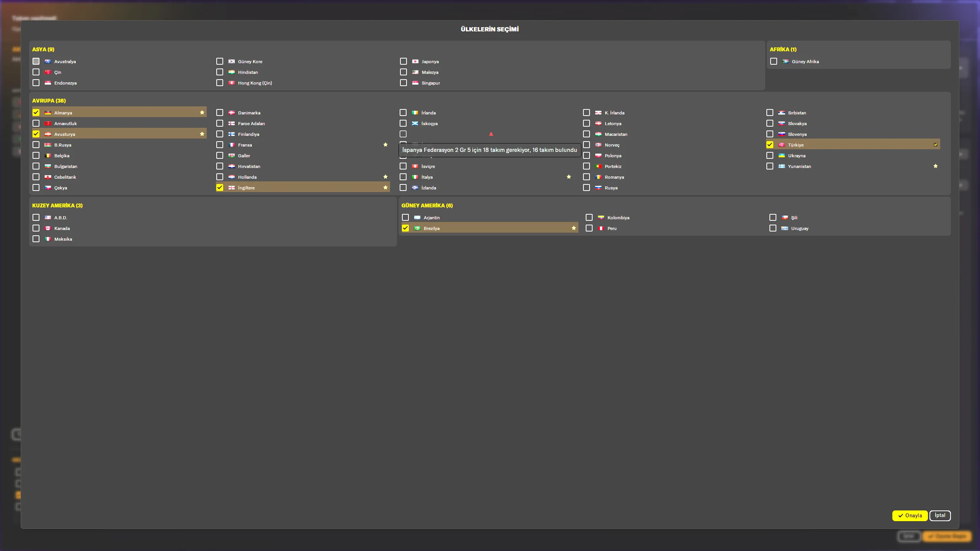Enable the Japonya checkbox
980x551 pixels.
pos(403,61)
